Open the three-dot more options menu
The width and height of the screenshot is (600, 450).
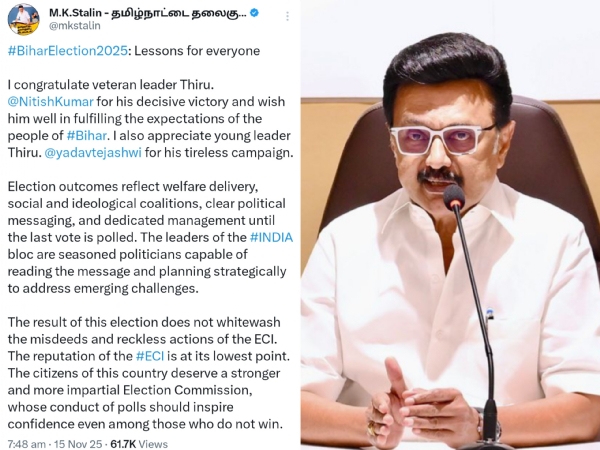pos(287,16)
